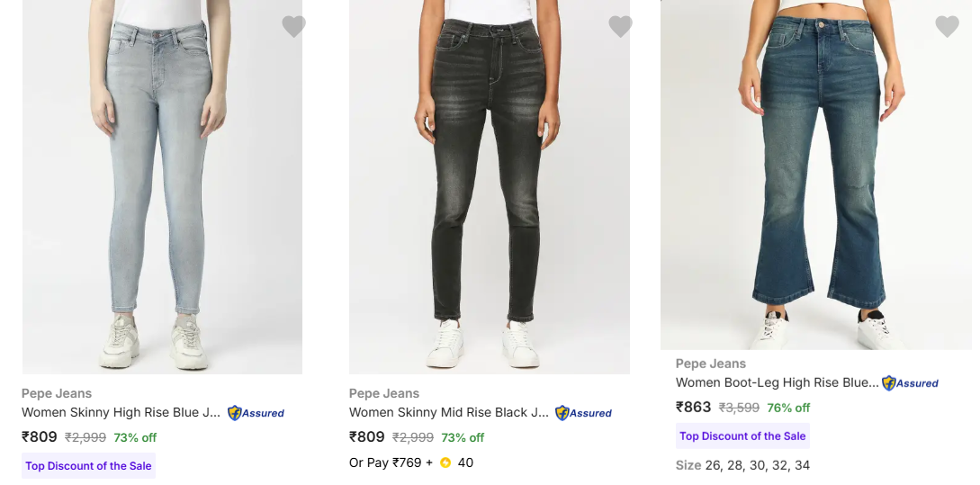This screenshot has height=485, width=980.
Task: Click Assured badge on Skinny Mid Rise jeans
Action: 584,413
